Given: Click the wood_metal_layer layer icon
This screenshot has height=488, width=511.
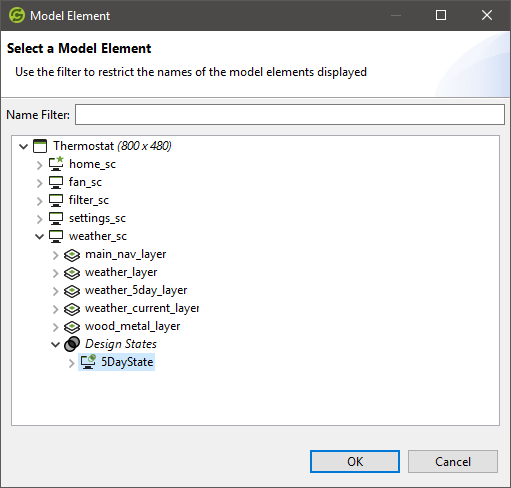Looking at the screenshot, I should [72, 327].
